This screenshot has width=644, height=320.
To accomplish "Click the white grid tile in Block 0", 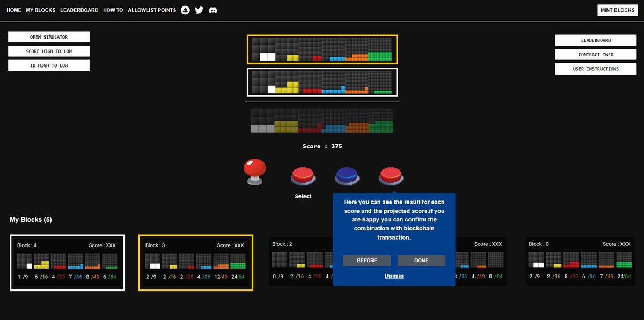I will [x=537, y=260].
